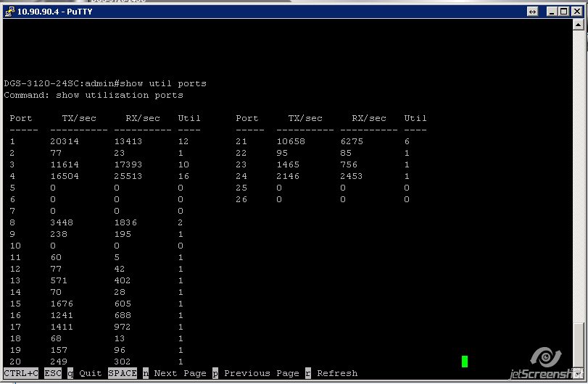588x384 pixels.
Task: Close the PuTTY window
Action: click(576, 12)
